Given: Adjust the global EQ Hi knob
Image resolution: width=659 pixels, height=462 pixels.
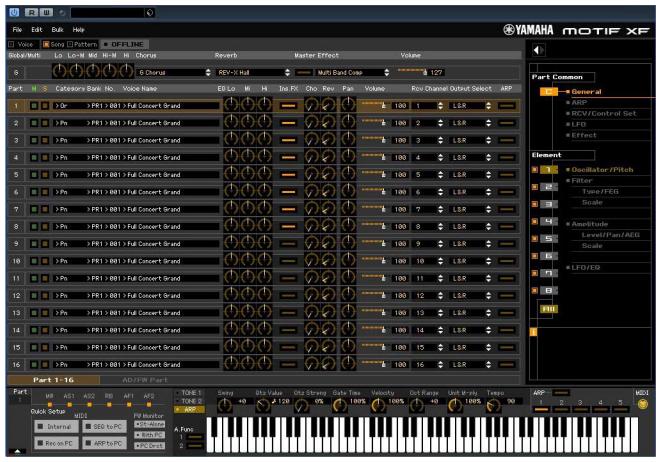Looking at the screenshot, I should [x=126, y=71].
